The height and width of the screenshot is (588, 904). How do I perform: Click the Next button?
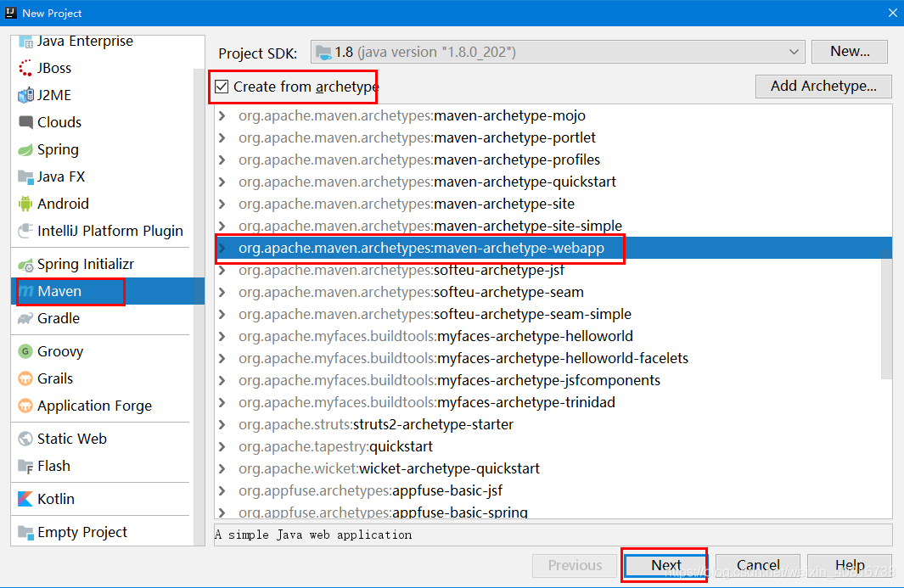tap(665, 566)
